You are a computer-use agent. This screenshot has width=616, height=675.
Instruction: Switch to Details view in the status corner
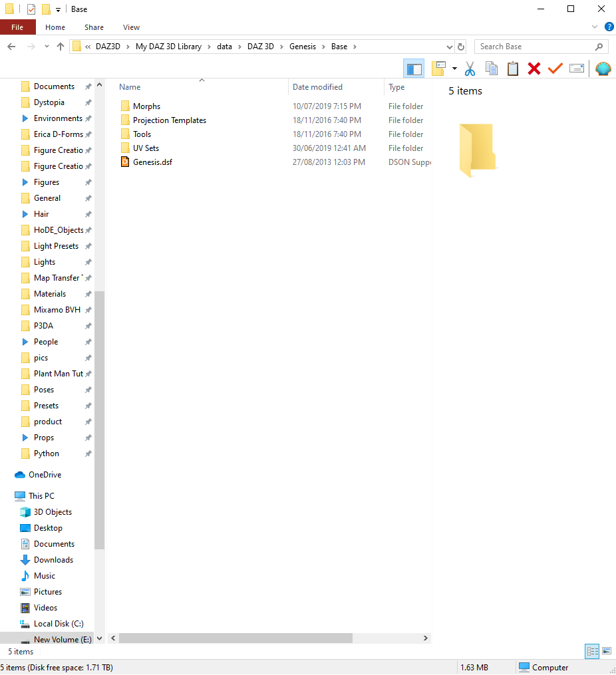click(x=592, y=651)
